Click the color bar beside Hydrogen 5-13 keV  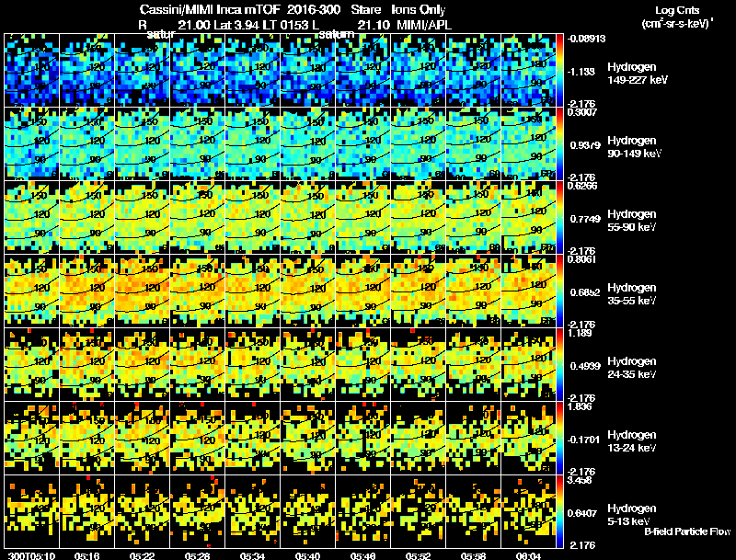pyautogui.click(x=559, y=511)
